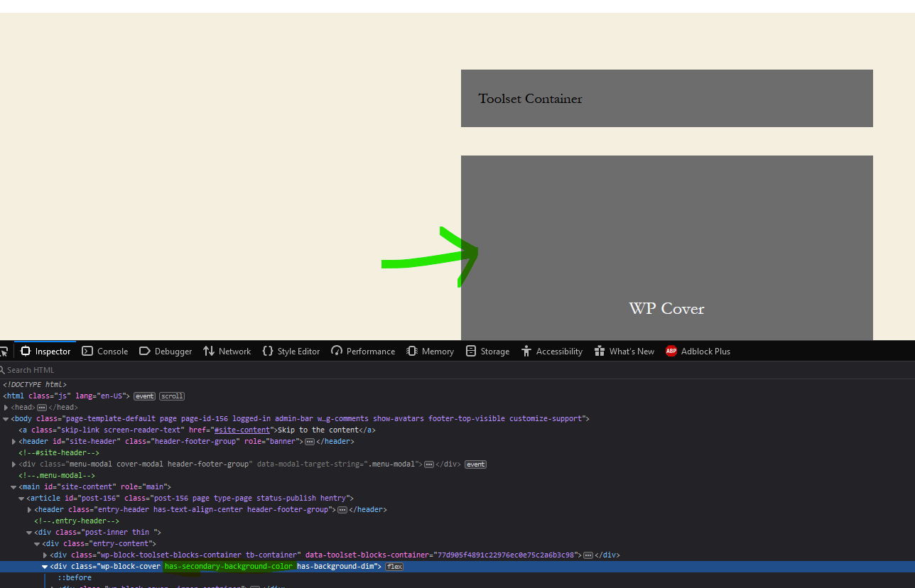
Task: Click the Toolset Container block text
Action: pos(530,99)
